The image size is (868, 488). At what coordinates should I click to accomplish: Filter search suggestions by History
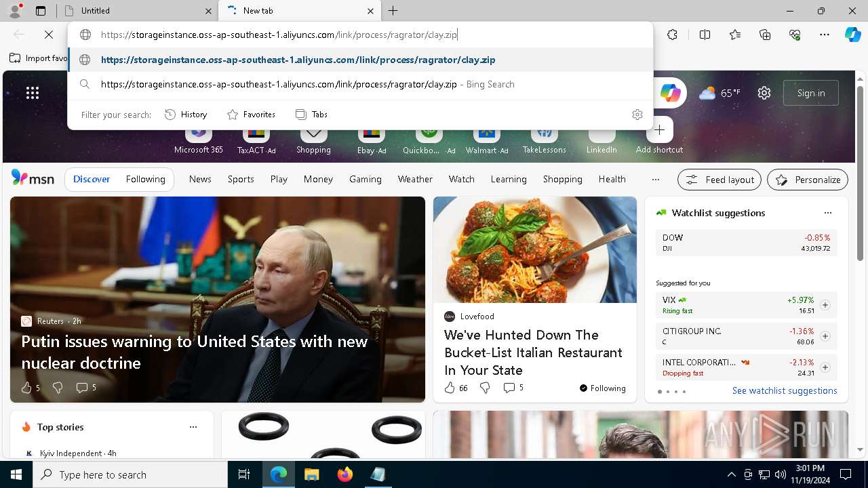click(186, 115)
